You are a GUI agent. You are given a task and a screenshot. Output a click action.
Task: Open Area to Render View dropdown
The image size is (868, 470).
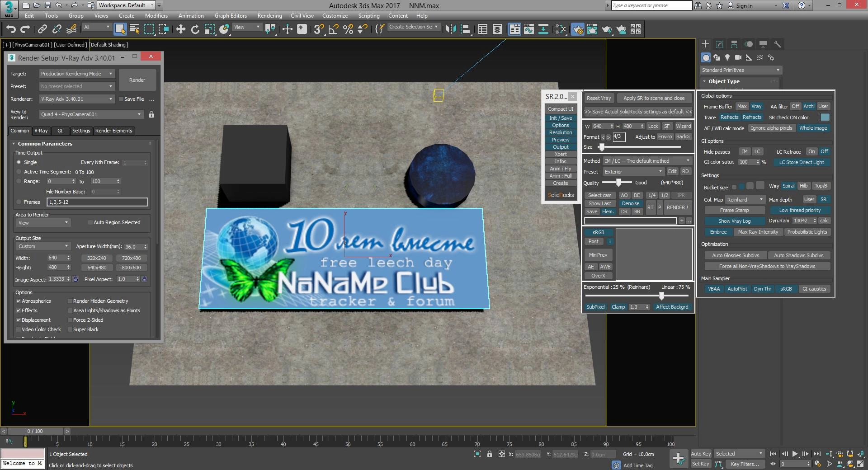(43, 223)
